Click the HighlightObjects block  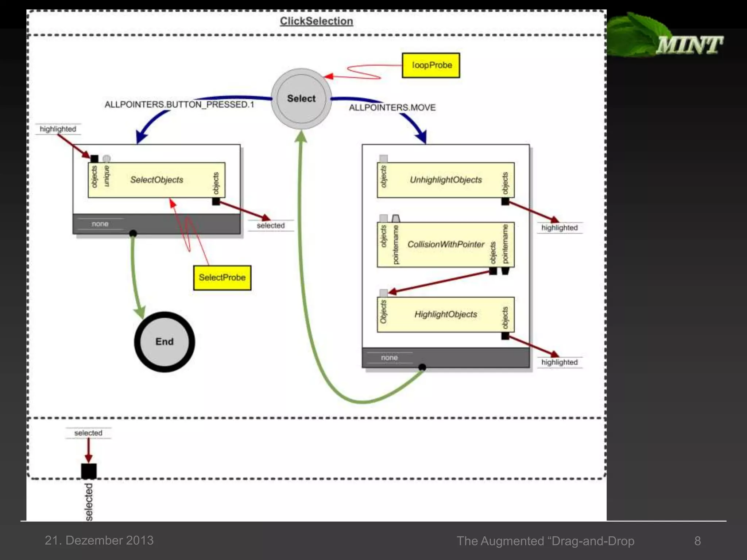[x=445, y=314]
